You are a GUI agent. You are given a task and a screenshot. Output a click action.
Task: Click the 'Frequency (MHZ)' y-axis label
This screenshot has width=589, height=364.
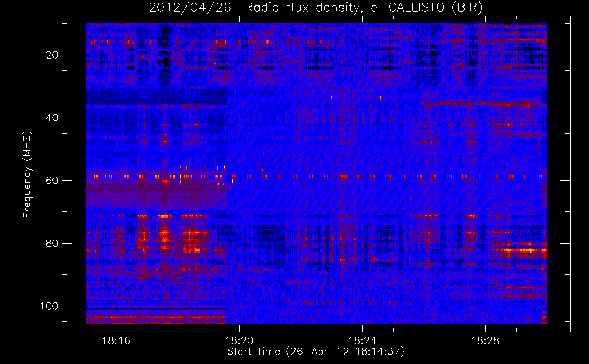pos(27,175)
